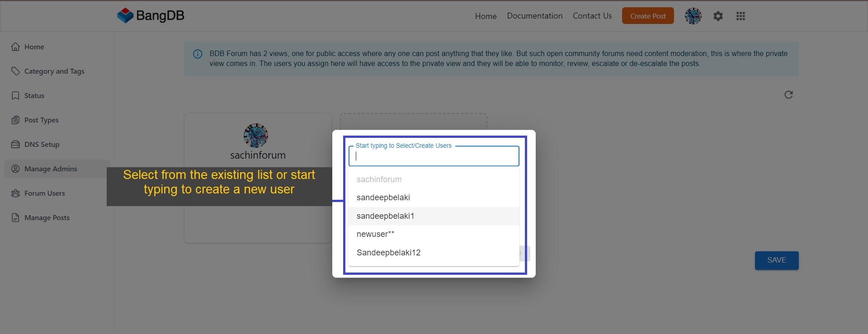Click the SAVE button
This screenshot has width=868, height=334.
(x=777, y=260)
